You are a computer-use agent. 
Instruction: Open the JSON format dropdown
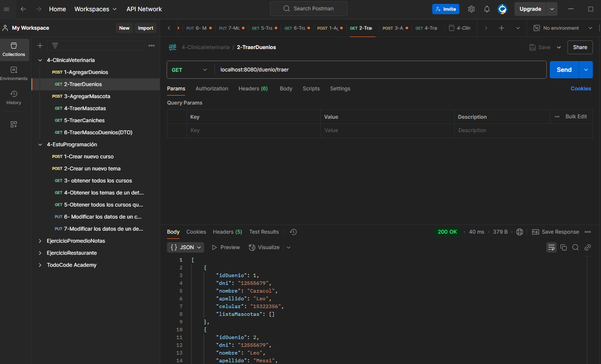pyautogui.click(x=186, y=247)
